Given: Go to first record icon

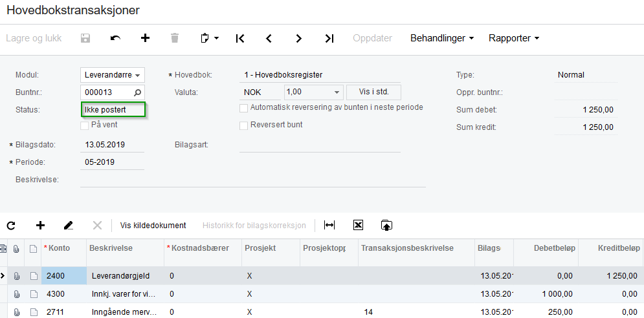Looking at the screenshot, I should click(x=240, y=38).
